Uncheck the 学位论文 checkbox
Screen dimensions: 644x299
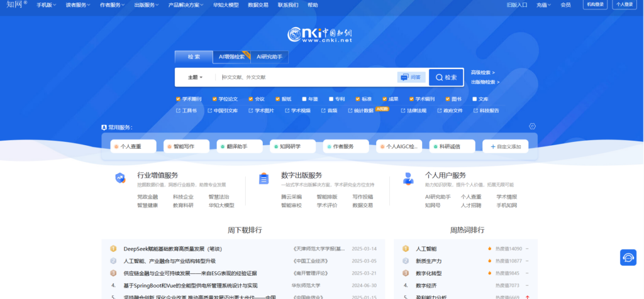point(214,99)
